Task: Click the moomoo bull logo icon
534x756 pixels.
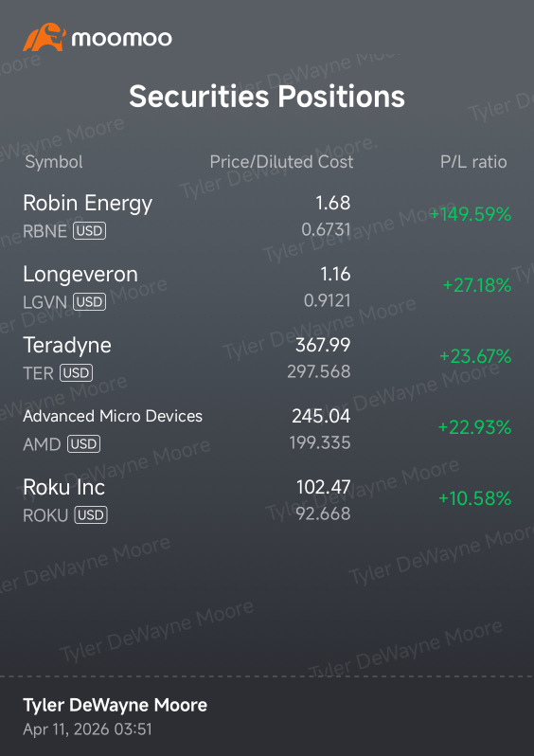Action: pos(44,37)
